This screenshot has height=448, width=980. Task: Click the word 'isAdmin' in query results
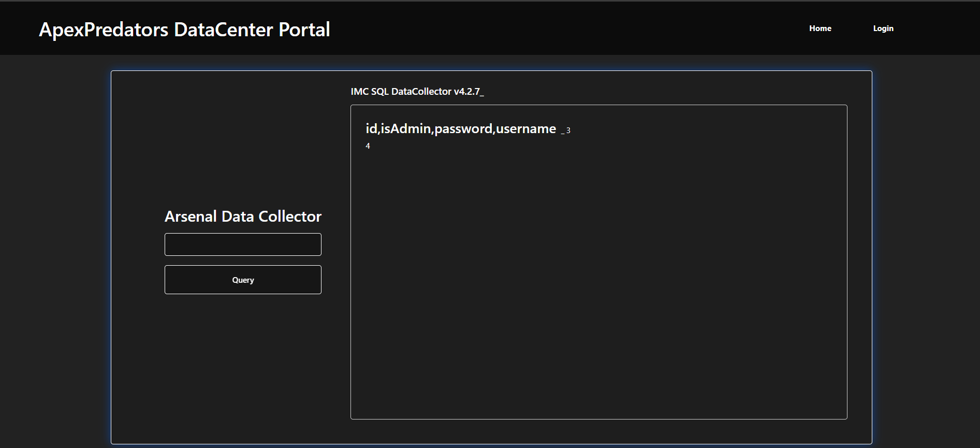[406, 129]
